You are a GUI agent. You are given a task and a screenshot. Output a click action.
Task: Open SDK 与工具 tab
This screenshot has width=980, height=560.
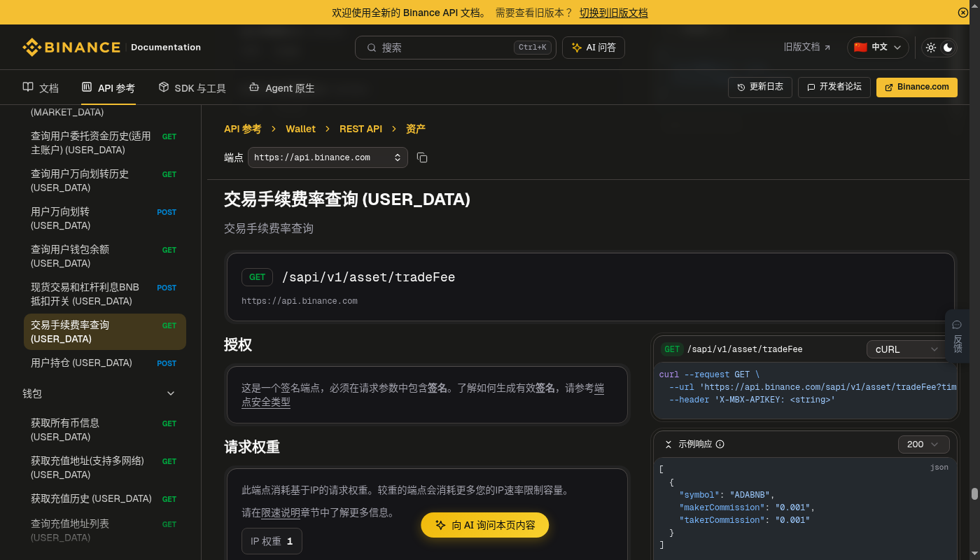192,88
